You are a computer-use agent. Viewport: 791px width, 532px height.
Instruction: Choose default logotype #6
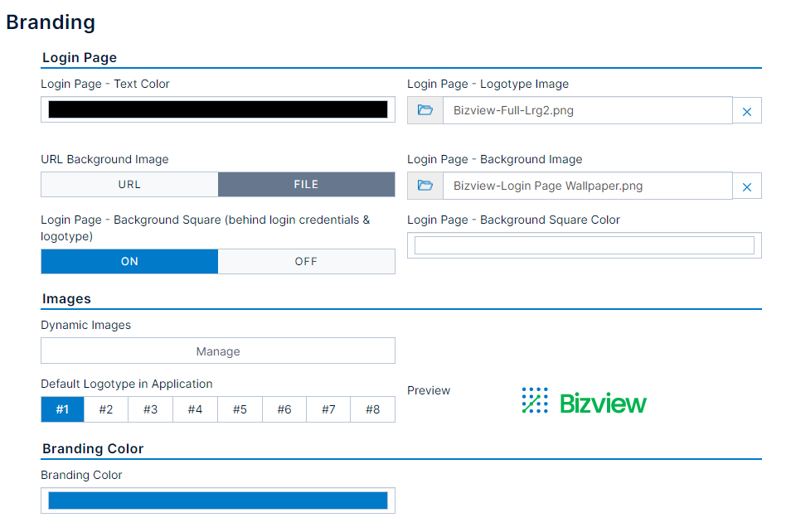(x=284, y=409)
